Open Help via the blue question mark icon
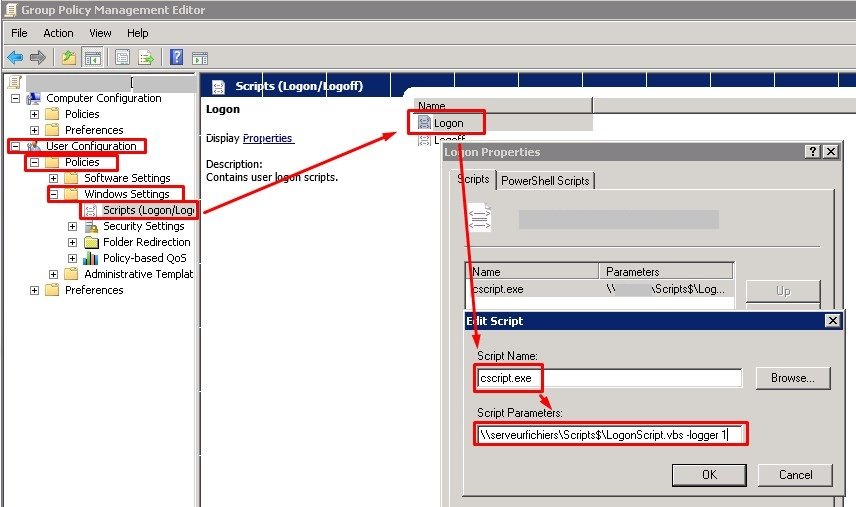856x507 pixels. (176, 57)
